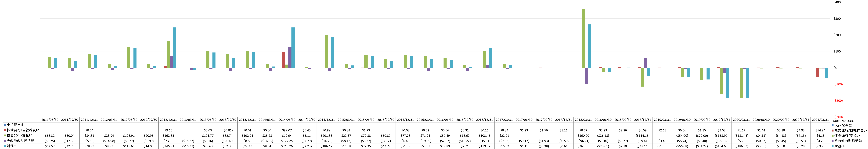Select the $103.45 bond issuance cell

click(485, 136)
